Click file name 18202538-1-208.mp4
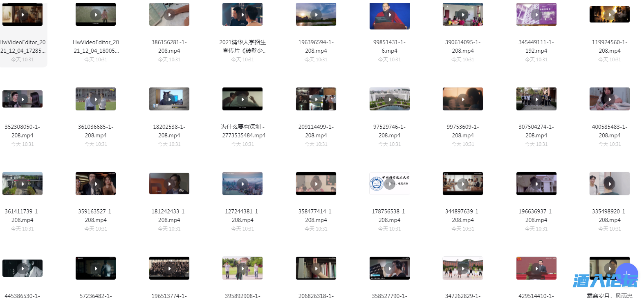644x298 pixels. [169, 131]
